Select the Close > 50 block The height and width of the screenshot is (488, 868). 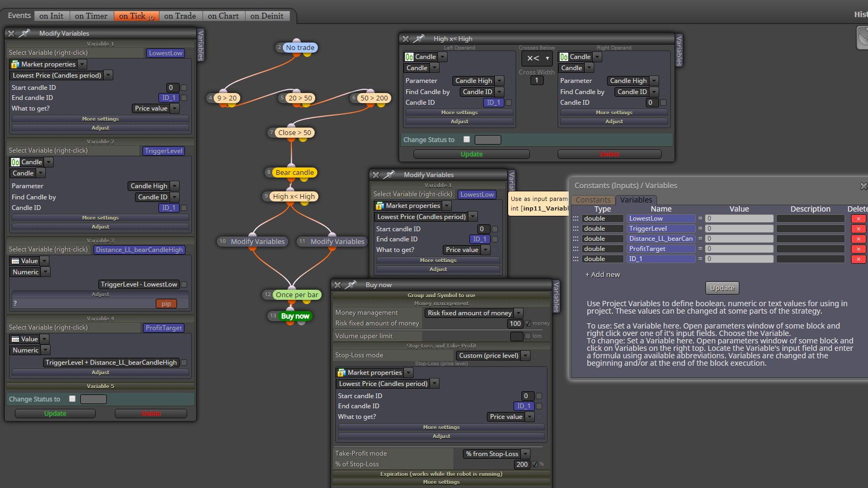[x=294, y=132]
